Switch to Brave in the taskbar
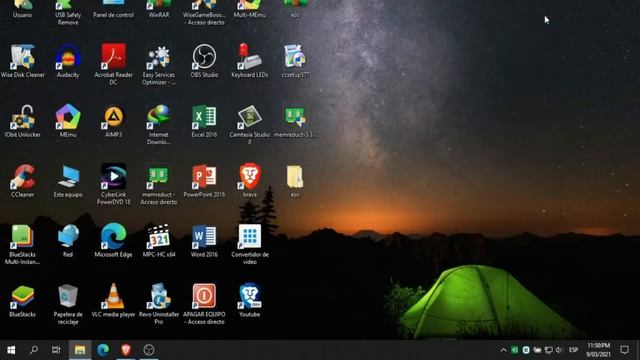The width and height of the screenshot is (640, 360). click(126, 350)
